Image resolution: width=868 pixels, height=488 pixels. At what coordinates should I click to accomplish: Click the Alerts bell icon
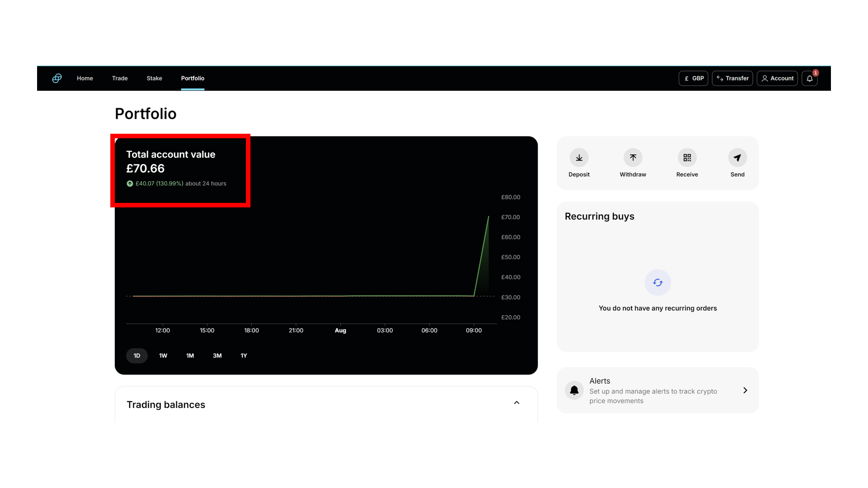(x=574, y=390)
